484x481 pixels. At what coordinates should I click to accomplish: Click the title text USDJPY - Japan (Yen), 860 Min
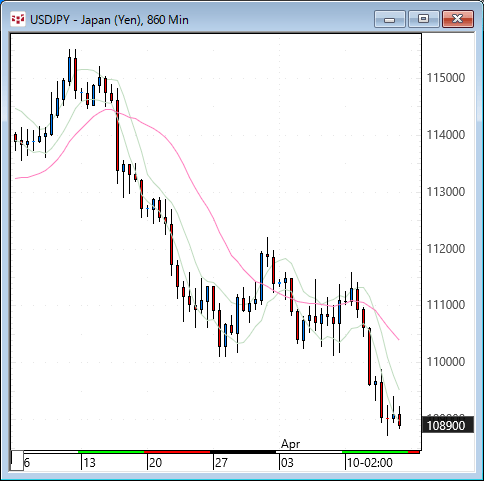click(x=109, y=20)
